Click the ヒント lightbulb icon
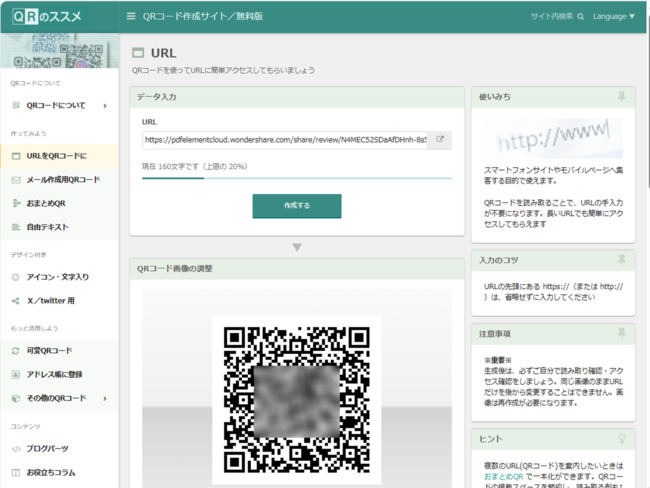Screen dimensions: 650x488 tap(621, 439)
